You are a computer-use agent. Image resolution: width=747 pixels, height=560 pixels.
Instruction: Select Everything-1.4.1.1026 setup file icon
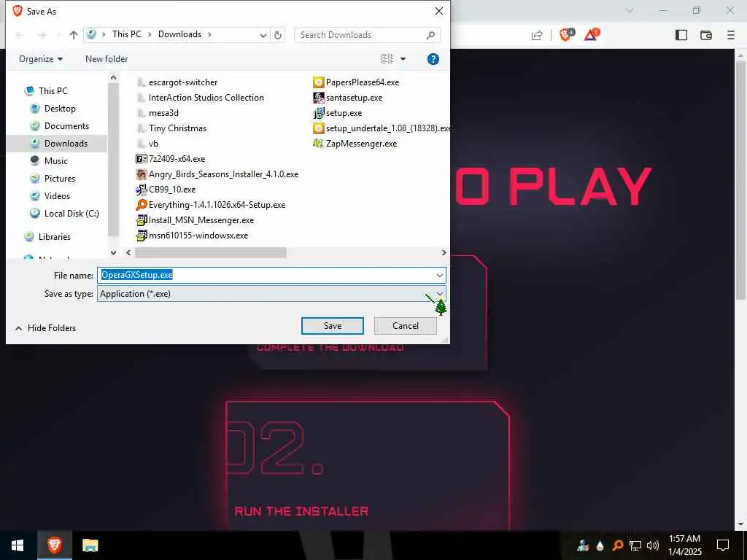(142, 205)
